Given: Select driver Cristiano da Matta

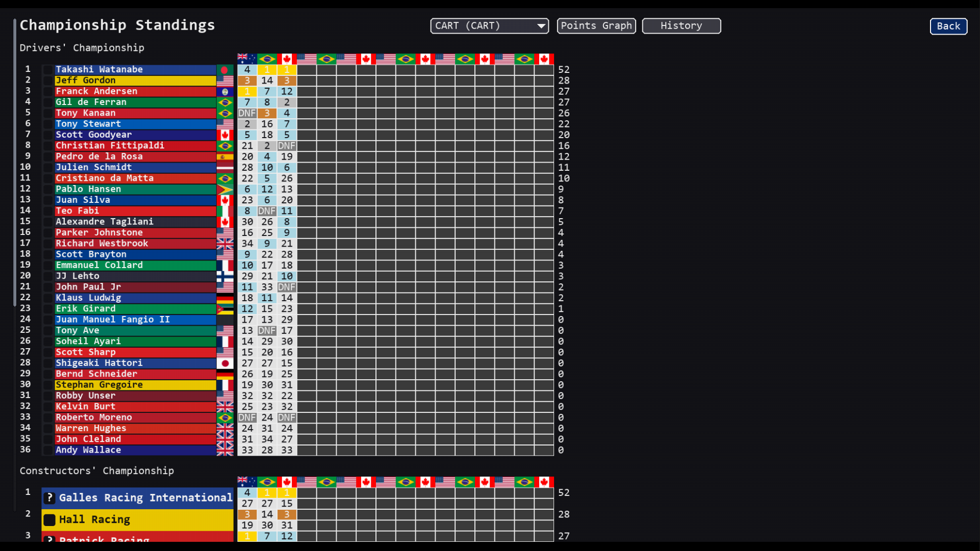Looking at the screenshot, I should click(x=136, y=178).
